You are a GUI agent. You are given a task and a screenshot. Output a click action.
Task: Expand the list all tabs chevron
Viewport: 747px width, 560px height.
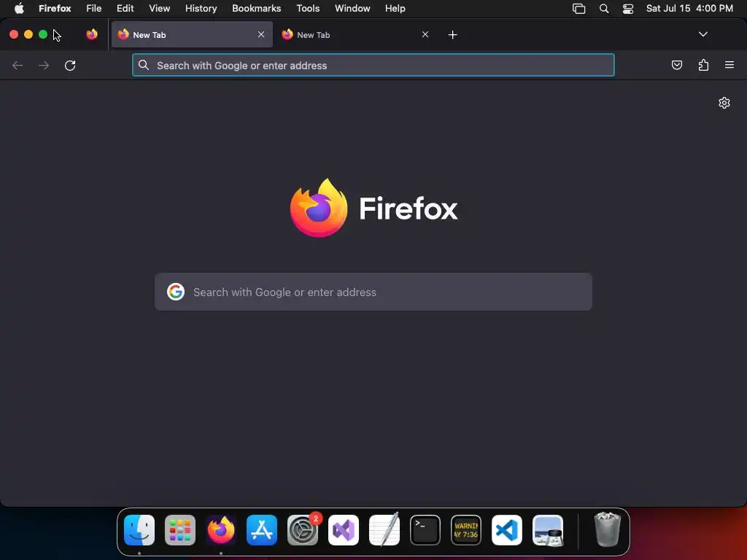click(703, 34)
